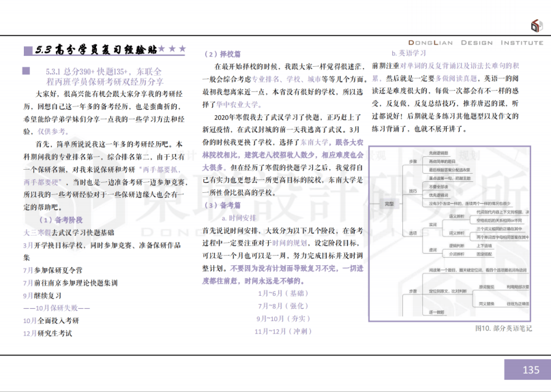
Task: Click the 5.3 高分学员复习经验贴 section heading
Action: (x=95, y=50)
